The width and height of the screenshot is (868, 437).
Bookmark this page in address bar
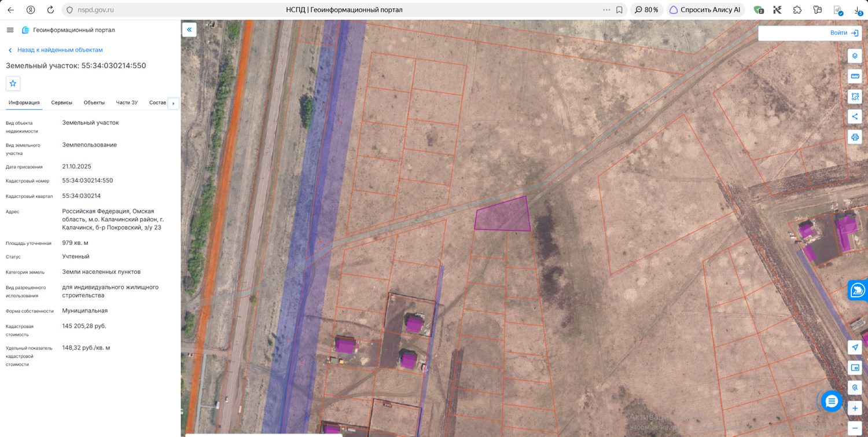(619, 10)
